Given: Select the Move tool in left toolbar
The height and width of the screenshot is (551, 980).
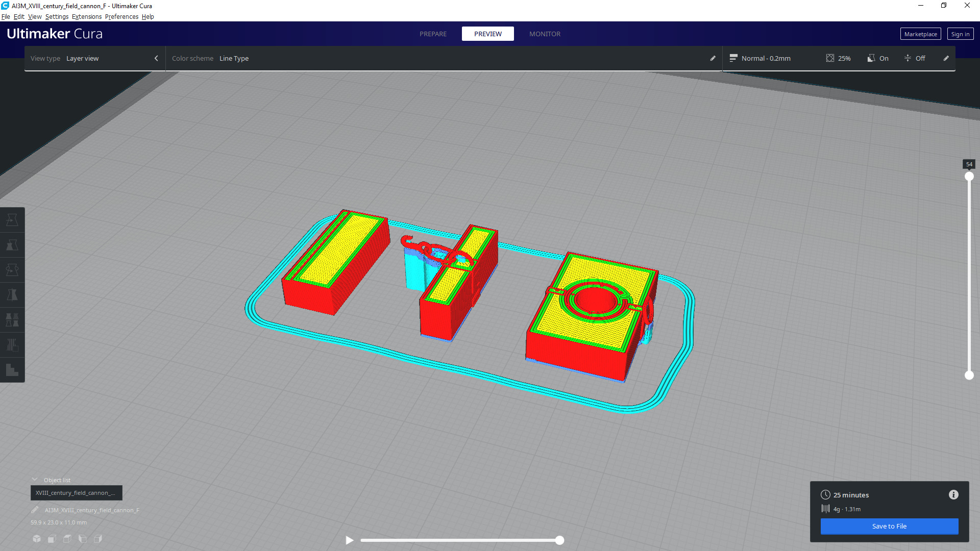Looking at the screenshot, I should tap(12, 220).
